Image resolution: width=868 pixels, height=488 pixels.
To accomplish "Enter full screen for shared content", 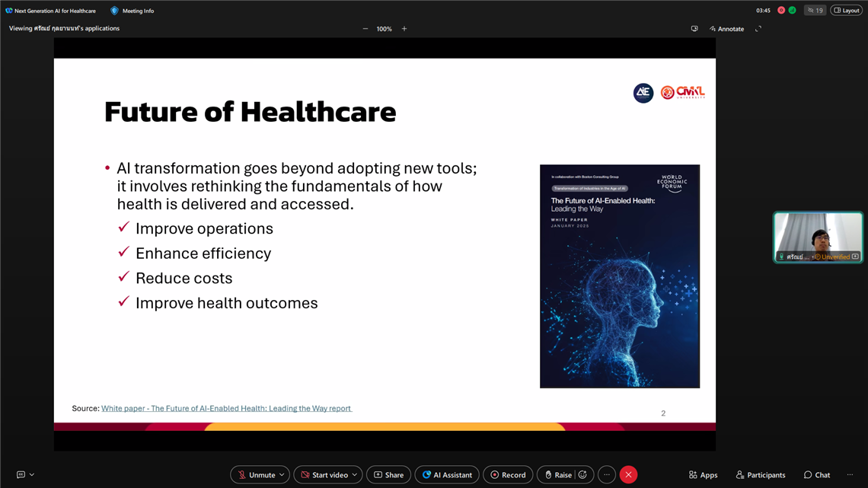I will (758, 29).
